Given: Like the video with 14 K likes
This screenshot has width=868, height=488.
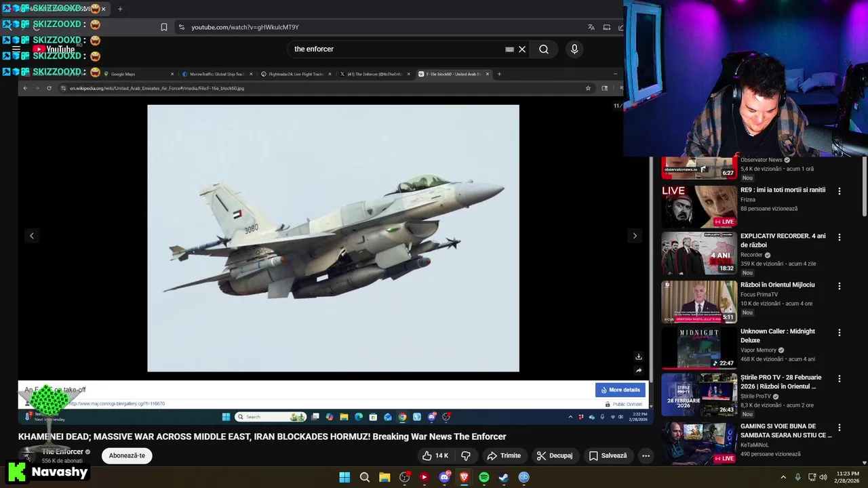Looking at the screenshot, I should click(x=435, y=456).
